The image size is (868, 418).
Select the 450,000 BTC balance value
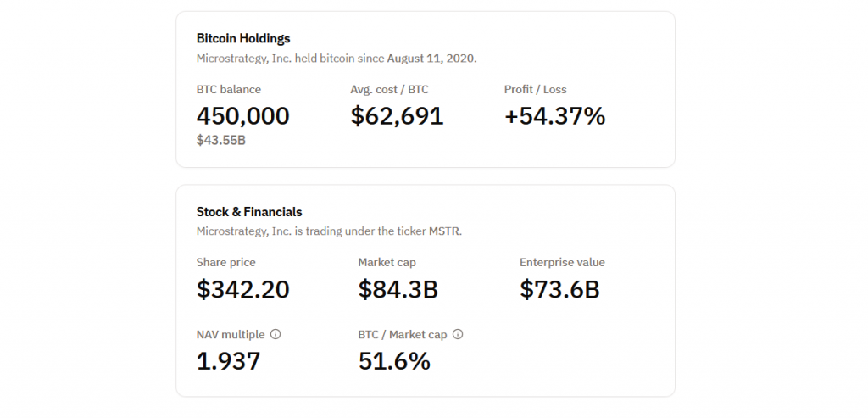[242, 116]
